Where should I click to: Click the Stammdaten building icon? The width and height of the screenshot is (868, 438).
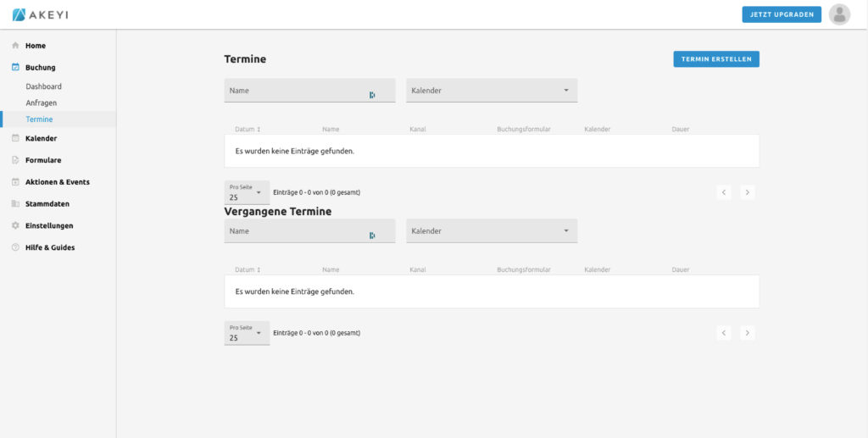(15, 204)
